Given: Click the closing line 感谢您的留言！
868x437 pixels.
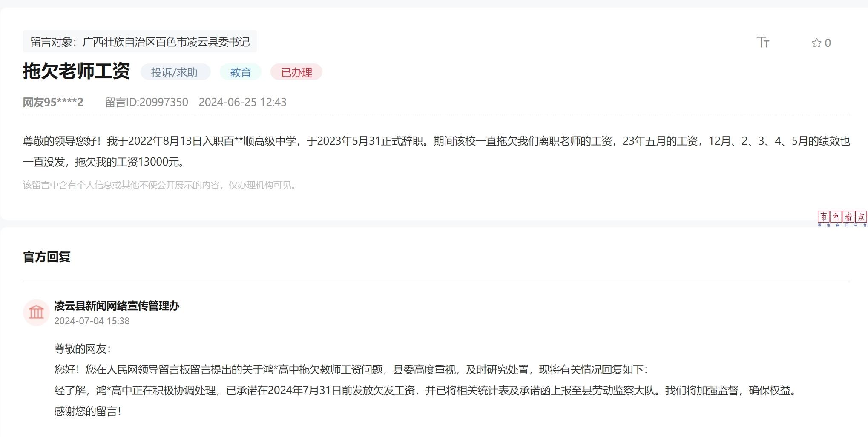Looking at the screenshot, I should [88, 411].
